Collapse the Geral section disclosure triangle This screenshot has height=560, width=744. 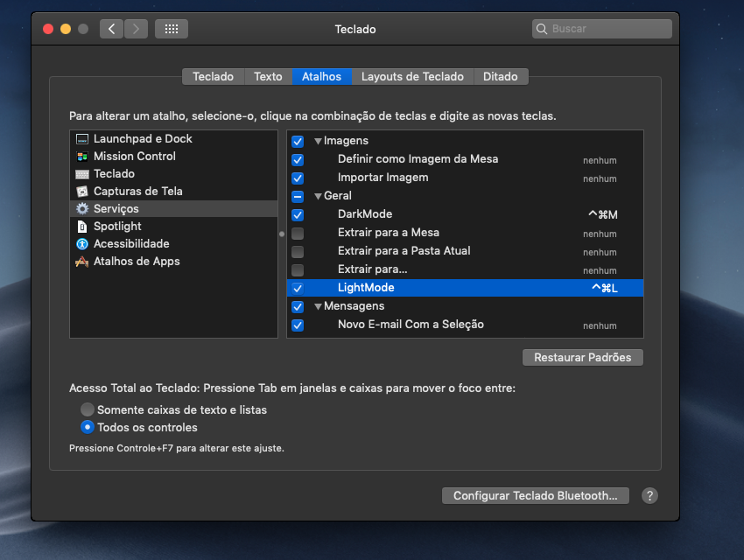coord(319,196)
